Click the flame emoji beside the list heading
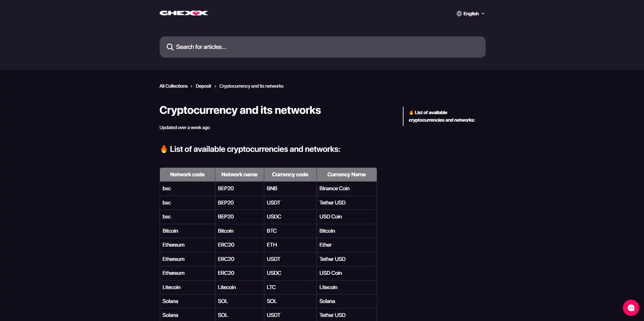This screenshot has width=644, height=321. [164, 149]
